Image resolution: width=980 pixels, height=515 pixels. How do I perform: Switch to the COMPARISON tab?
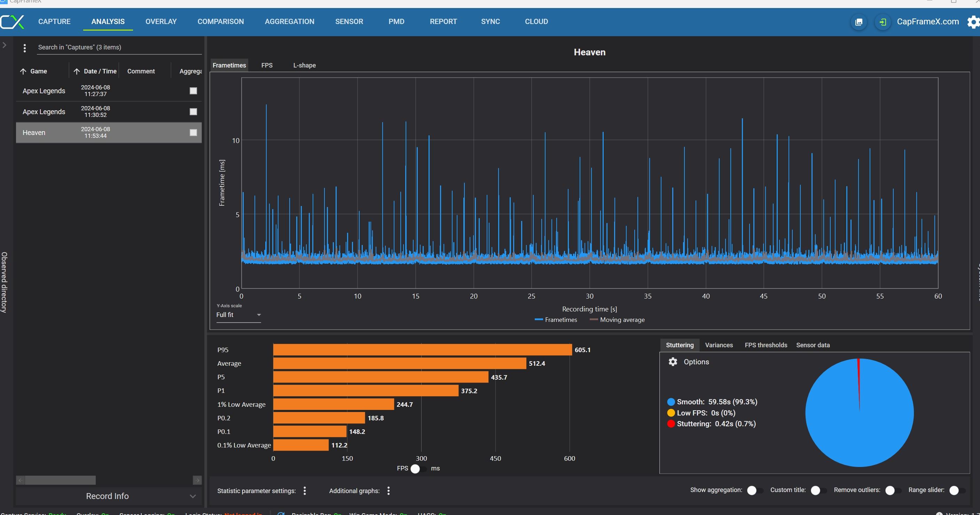[x=221, y=22]
